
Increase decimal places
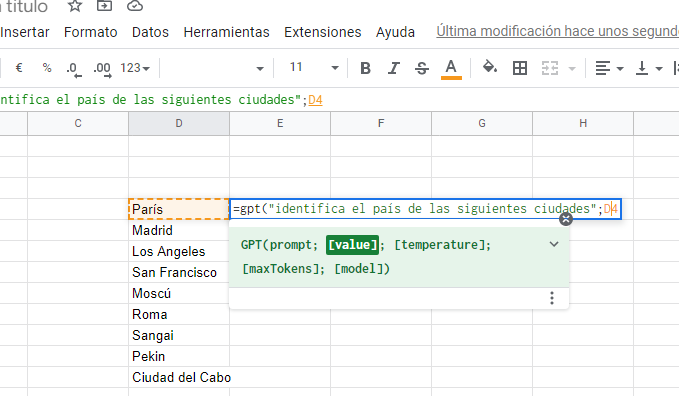click(103, 69)
